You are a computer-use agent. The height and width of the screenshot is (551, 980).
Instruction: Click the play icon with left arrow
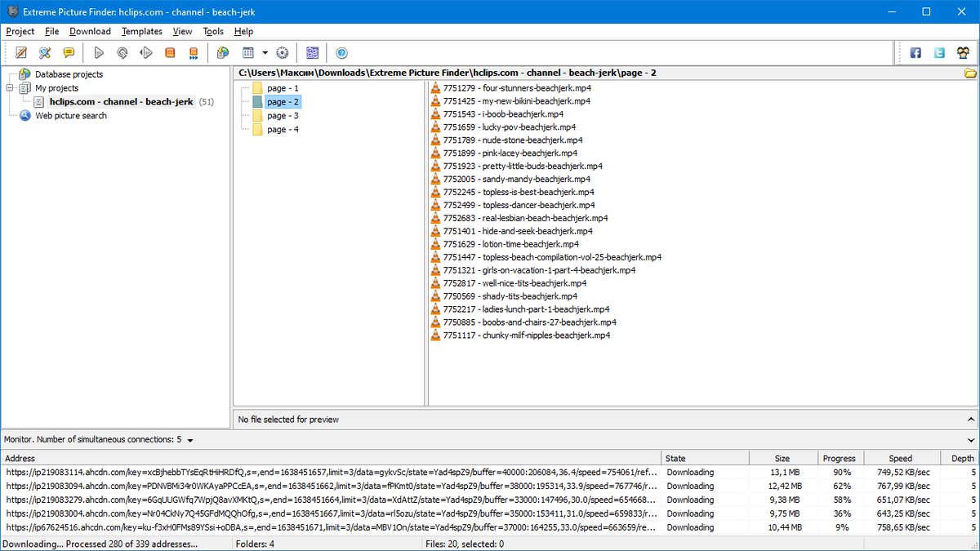(146, 53)
